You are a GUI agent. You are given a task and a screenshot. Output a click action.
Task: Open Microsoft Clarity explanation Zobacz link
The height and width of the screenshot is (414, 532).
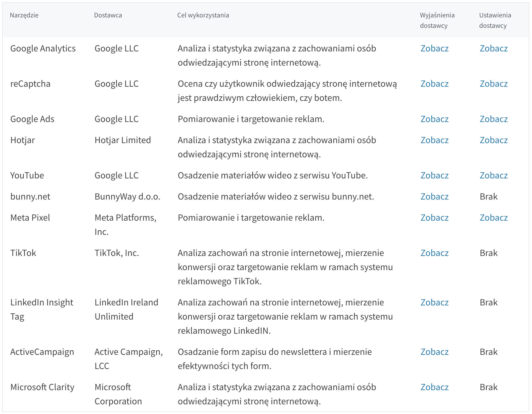coord(434,387)
